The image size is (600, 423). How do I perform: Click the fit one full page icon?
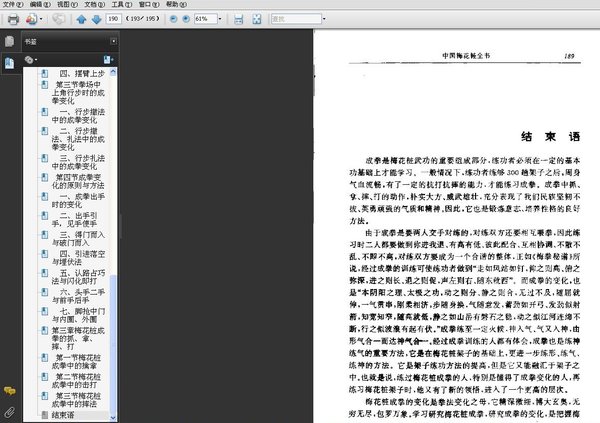click(257, 19)
